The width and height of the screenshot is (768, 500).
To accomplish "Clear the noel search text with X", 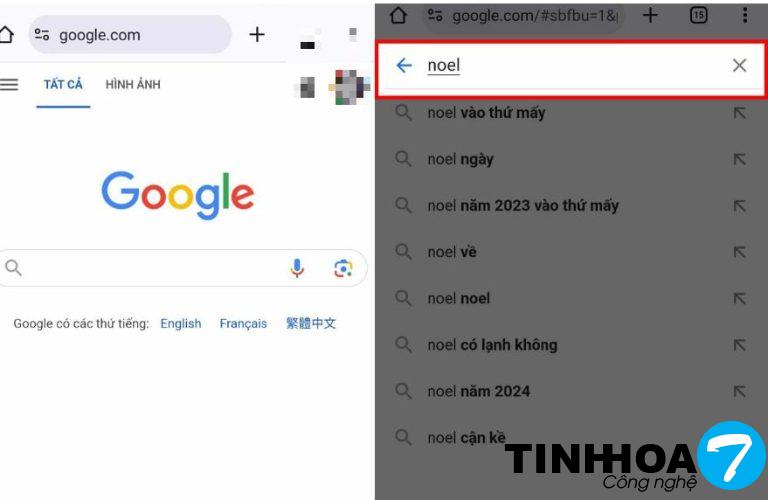I will 739,65.
